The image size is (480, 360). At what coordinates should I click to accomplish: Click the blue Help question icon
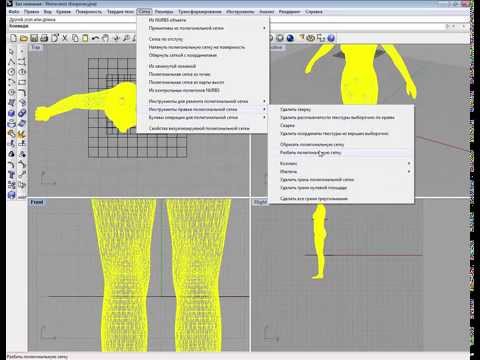click(331, 38)
